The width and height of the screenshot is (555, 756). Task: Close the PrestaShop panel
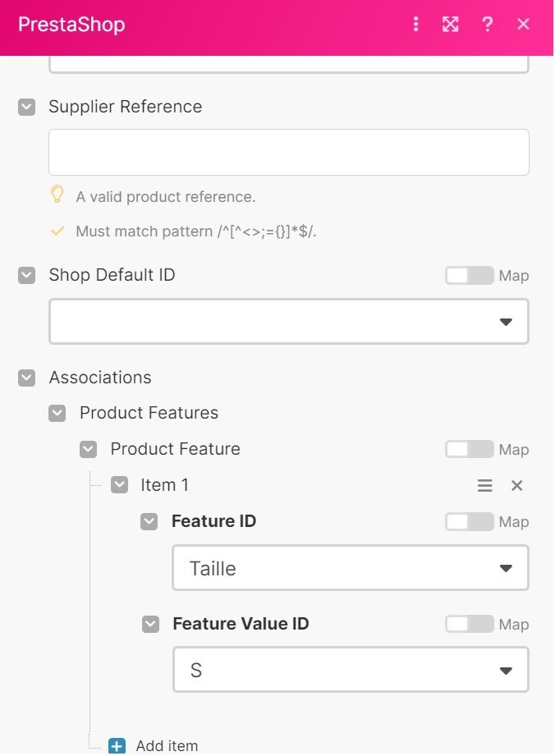point(524,25)
